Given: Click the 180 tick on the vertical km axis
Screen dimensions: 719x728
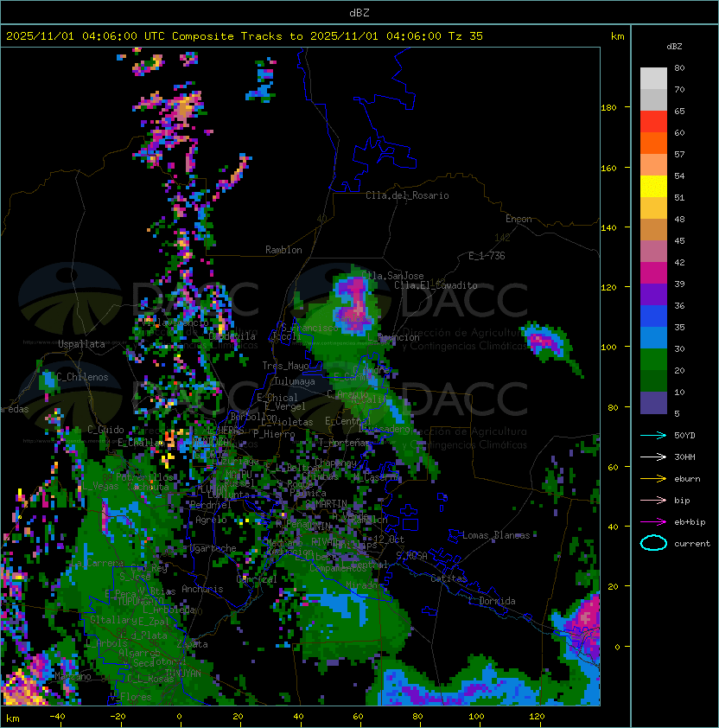Looking at the screenshot, I should pyautogui.click(x=608, y=107).
